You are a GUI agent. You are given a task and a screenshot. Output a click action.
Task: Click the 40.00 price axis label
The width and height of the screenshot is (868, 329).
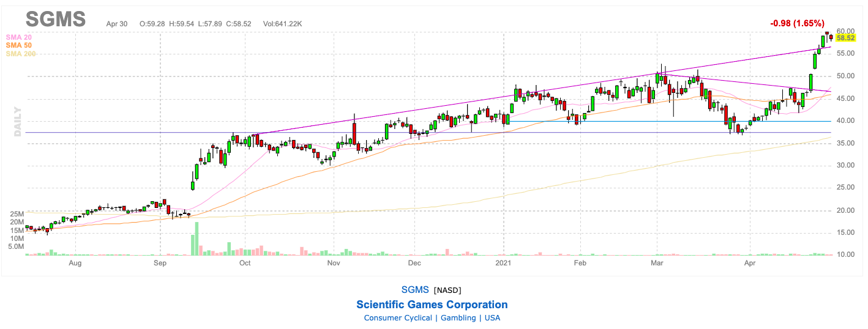pos(846,120)
